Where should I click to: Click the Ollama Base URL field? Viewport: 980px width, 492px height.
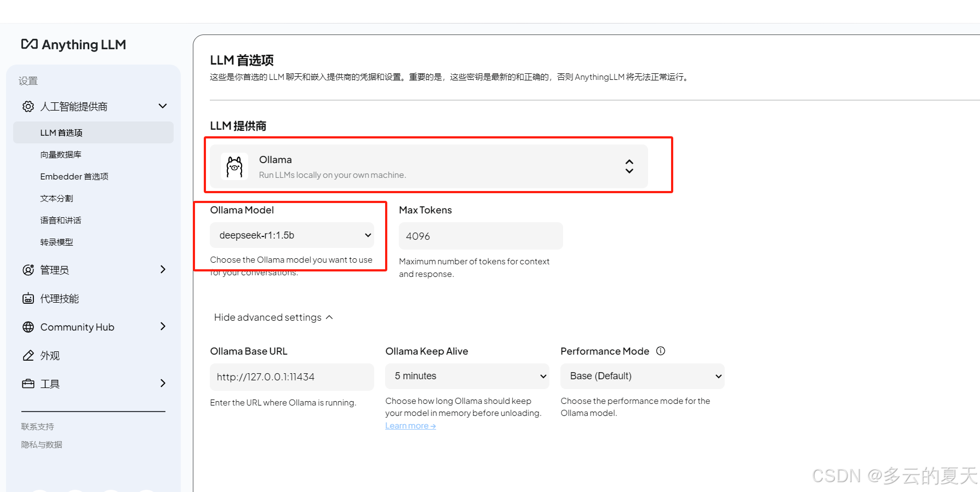point(292,377)
